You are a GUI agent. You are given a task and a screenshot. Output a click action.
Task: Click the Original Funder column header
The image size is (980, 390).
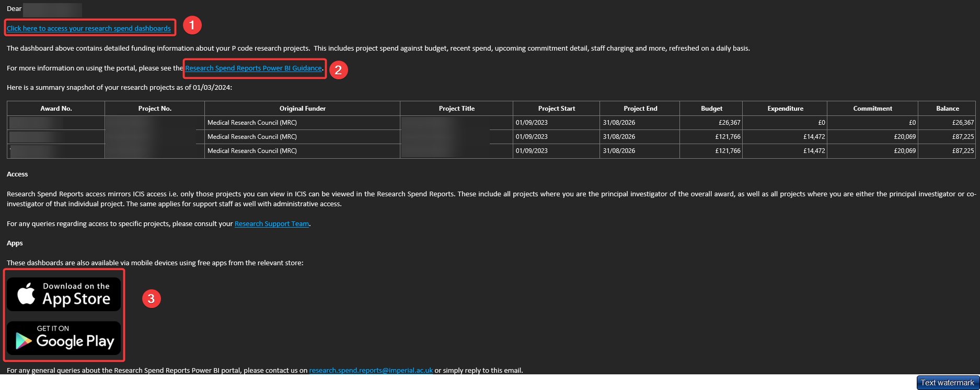tap(302, 109)
